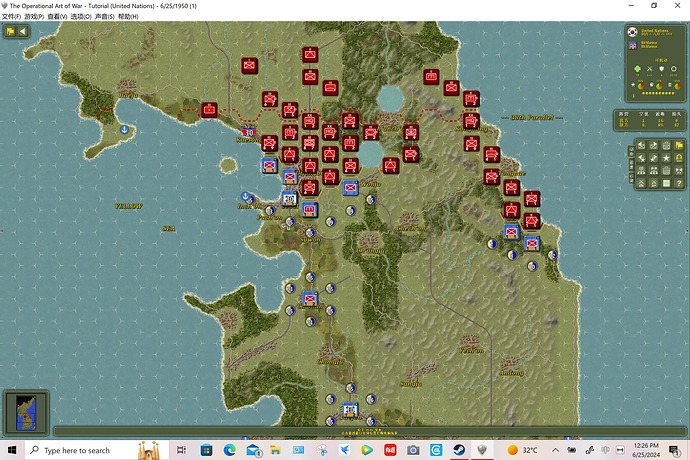Select the flag unit marked 10 at Kaesong

(x=250, y=132)
